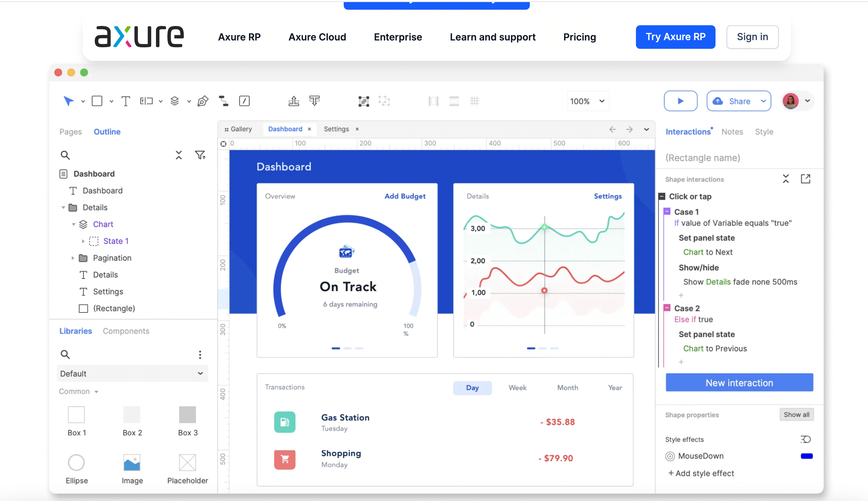This screenshot has height=501, width=868.
Task: Toggle the MouseDown style effect
Action: pyautogui.click(x=670, y=456)
